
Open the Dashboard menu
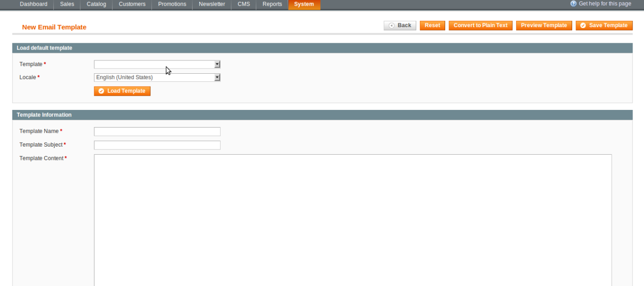click(x=33, y=4)
